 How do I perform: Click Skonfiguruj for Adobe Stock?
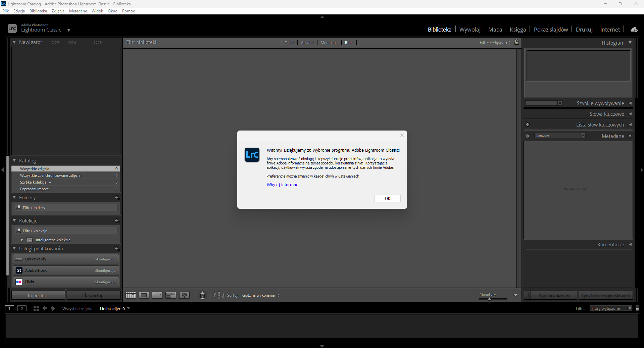105,270
